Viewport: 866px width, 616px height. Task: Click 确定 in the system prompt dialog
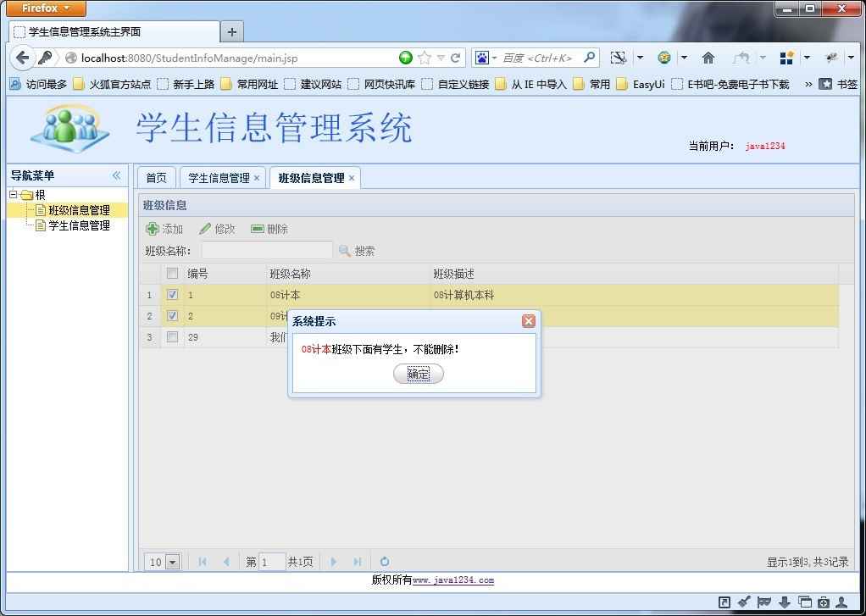click(x=418, y=374)
